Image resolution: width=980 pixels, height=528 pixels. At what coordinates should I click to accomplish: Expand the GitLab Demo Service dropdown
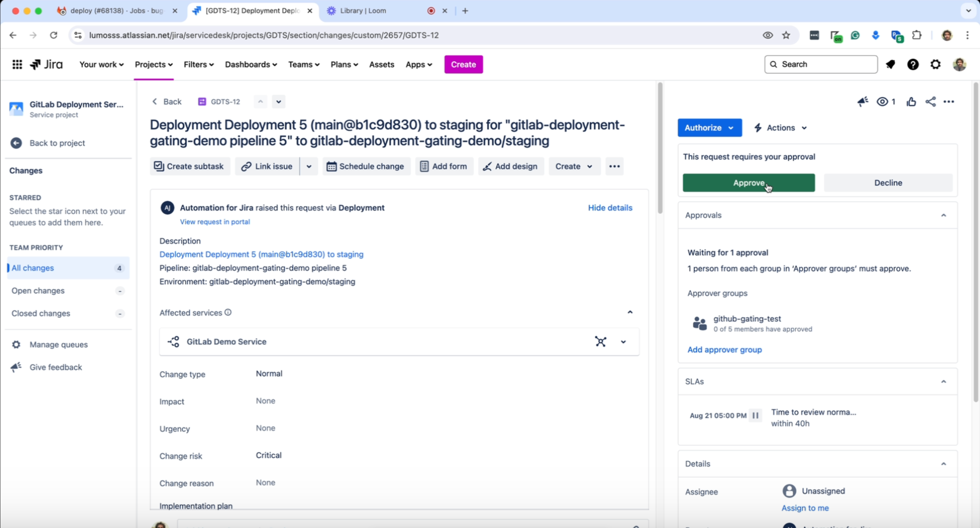623,342
